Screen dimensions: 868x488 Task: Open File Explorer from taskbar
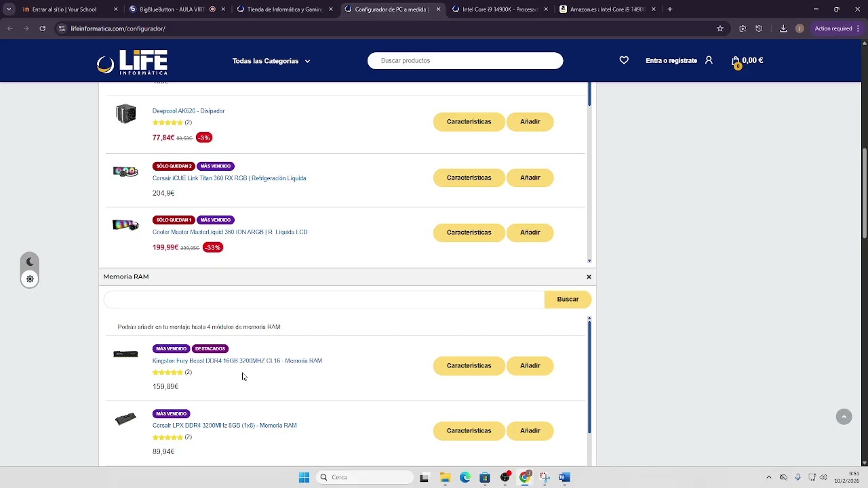coord(445,477)
